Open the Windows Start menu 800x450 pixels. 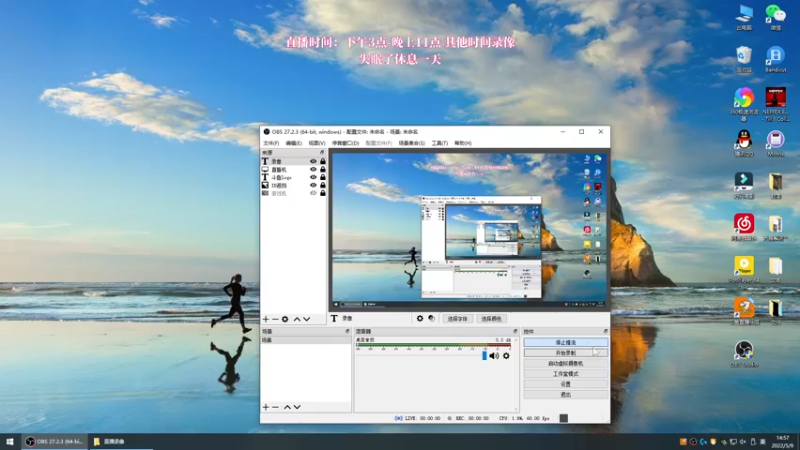(10, 441)
